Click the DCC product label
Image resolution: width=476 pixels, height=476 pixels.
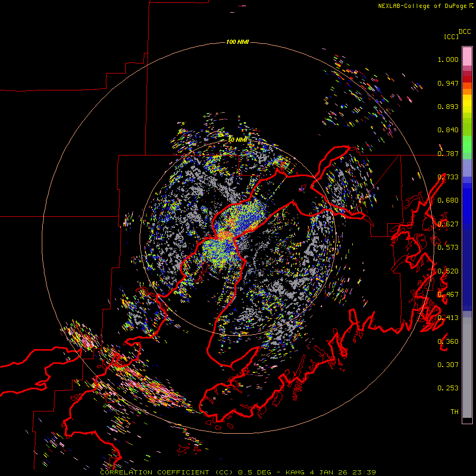tap(465, 32)
